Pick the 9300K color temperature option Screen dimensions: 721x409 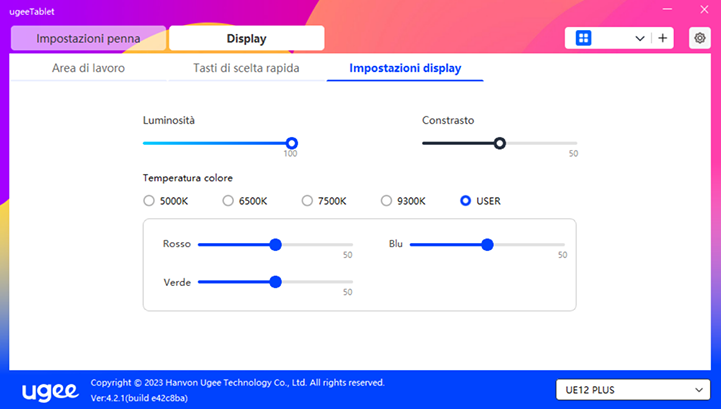point(387,201)
